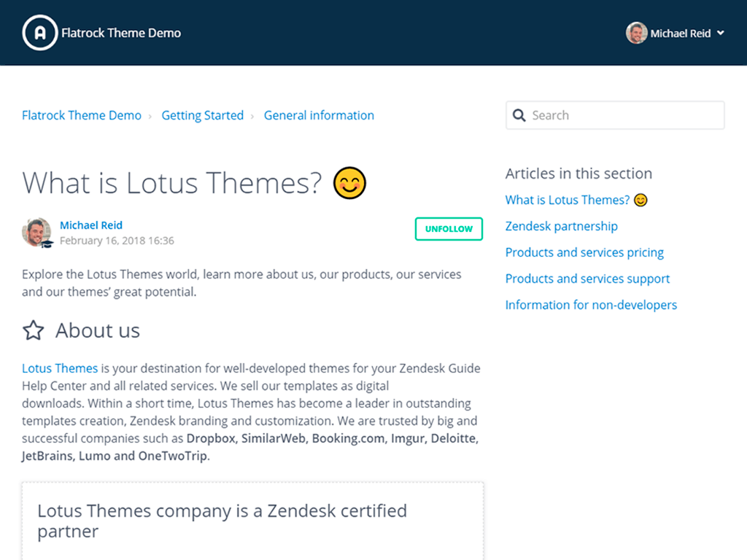Click the Zendesk certified partner heading

tap(222, 521)
